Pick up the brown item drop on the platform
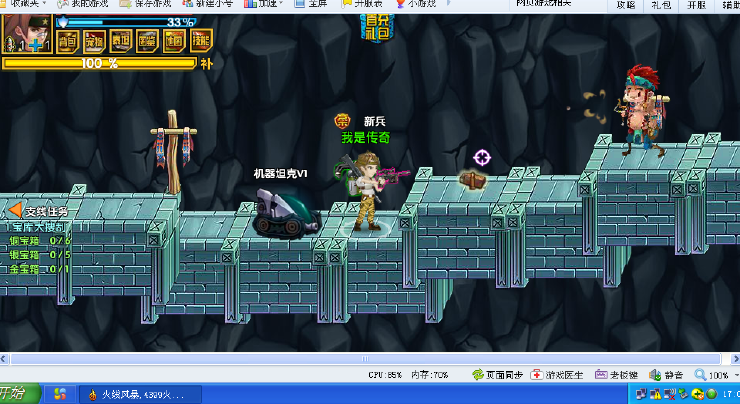Screen dimensions: 740x404 point(472,180)
